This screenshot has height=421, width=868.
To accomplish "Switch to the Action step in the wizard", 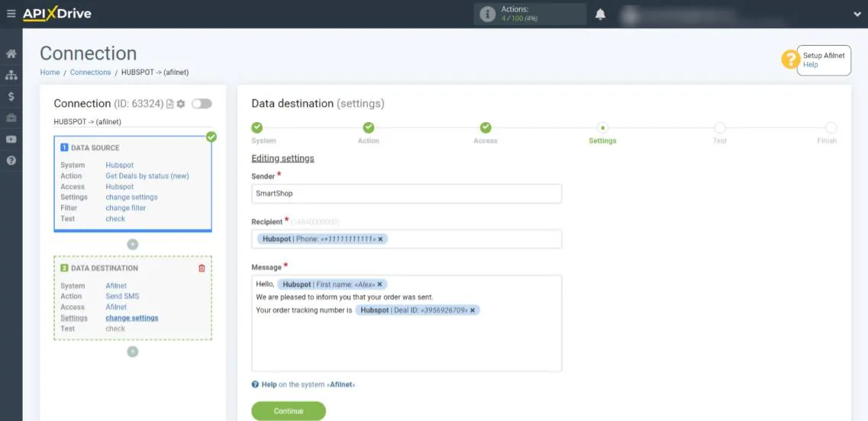I will [368, 128].
